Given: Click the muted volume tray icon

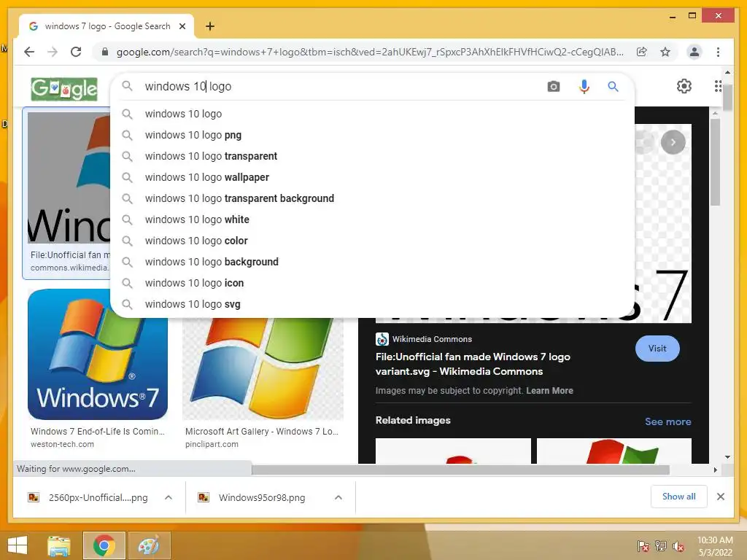Looking at the screenshot, I should 678,546.
